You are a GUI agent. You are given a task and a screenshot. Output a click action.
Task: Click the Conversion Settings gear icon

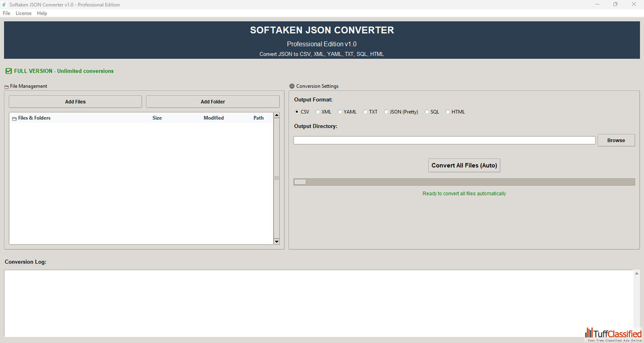(x=292, y=86)
